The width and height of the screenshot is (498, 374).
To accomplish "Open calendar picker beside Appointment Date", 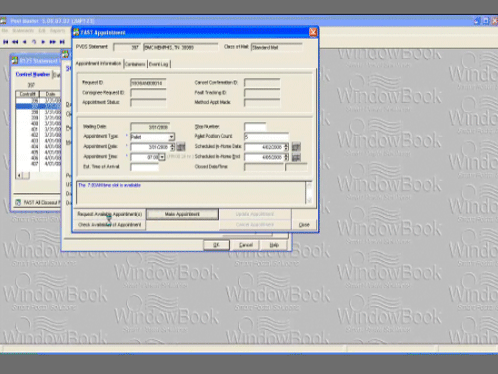I will coord(181,147).
